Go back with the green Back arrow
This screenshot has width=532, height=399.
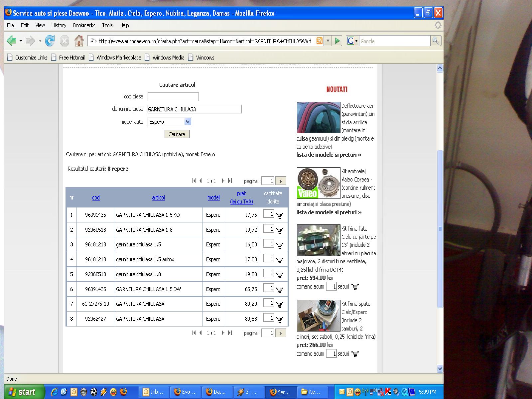pos(12,41)
